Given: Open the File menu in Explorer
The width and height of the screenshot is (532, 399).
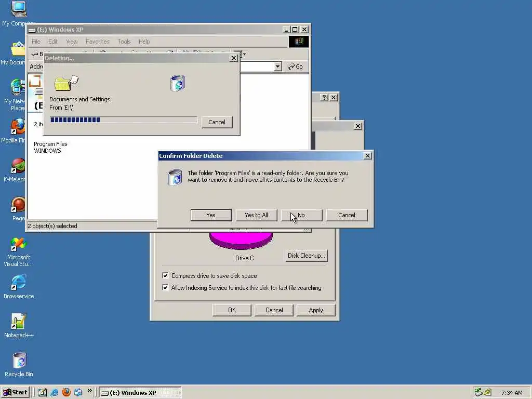Looking at the screenshot, I should [x=36, y=42].
